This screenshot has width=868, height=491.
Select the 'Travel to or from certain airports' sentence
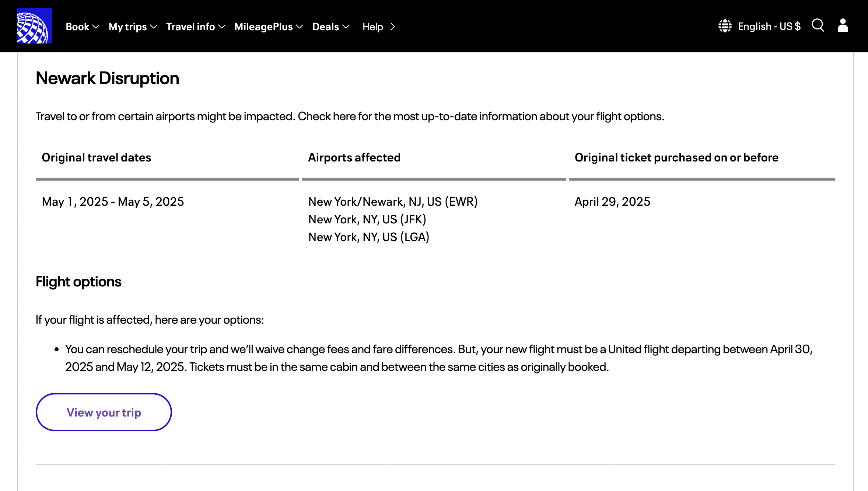pyautogui.click(x=350, y=116)
